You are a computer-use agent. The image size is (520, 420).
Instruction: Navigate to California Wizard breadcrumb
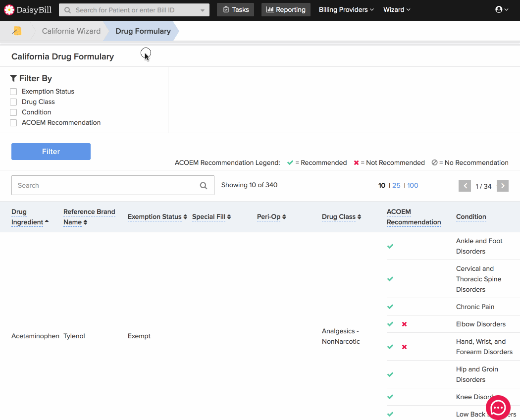(x=71, y=31)
